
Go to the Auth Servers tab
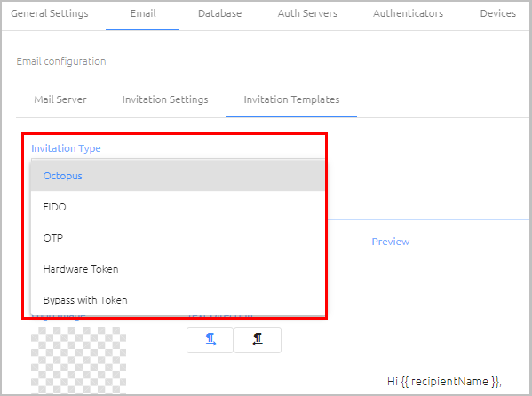pyautogui.click(x=307, y=13)
